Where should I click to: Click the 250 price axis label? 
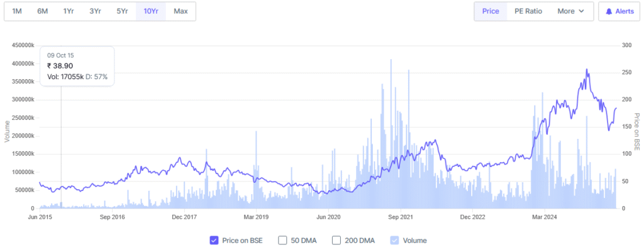click(627, 73)
